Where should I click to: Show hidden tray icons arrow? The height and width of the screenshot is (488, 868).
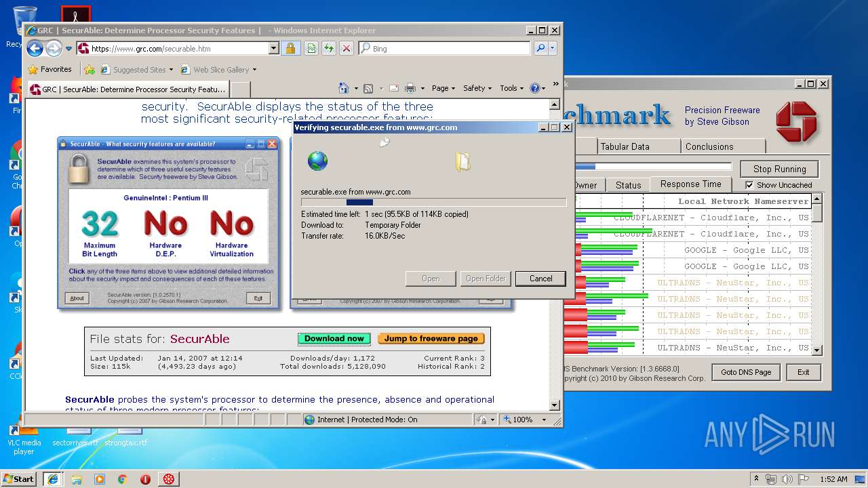tap(757, 479)
